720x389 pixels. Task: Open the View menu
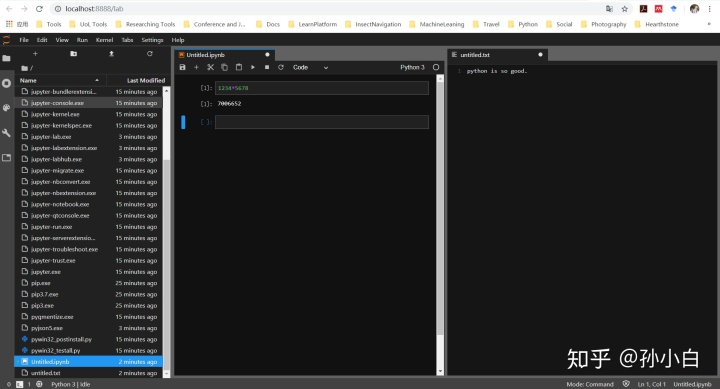62,40
